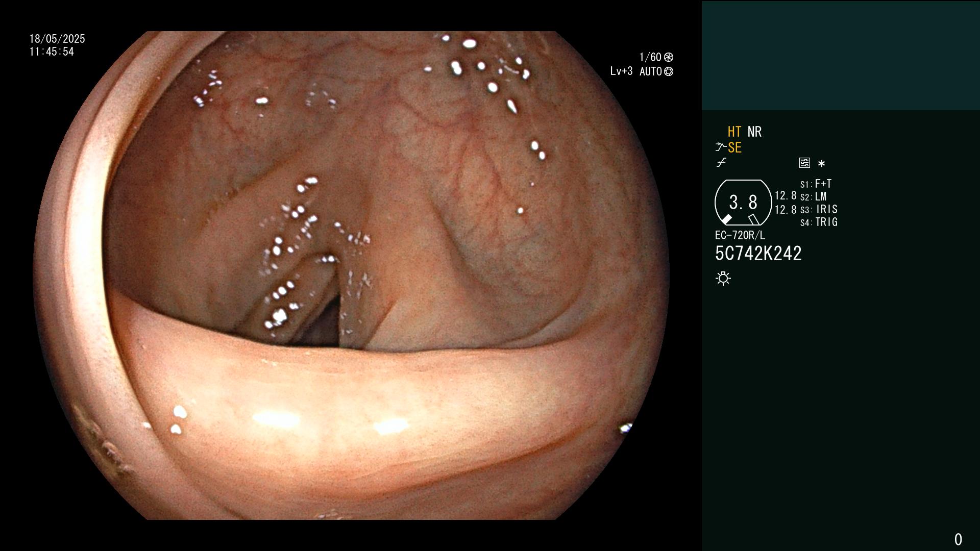Image resolution: width=980 pixels, height=551 pixels.
Task: Click the scope model EC-720R/L
Action: click(740, 235)
